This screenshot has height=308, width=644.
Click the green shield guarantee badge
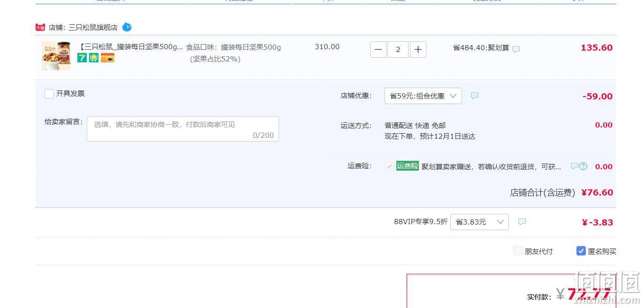(94, 58)
